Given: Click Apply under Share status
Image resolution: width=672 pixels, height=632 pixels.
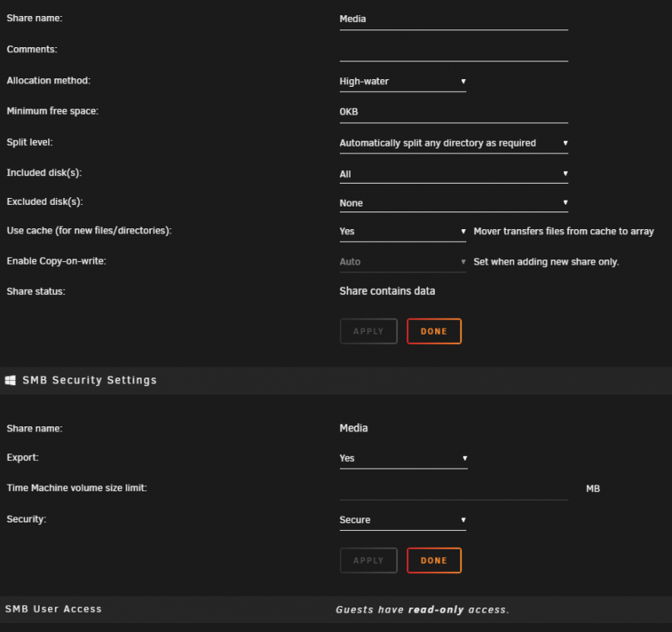Looking at the screenshot, I should tap(368, 331).
